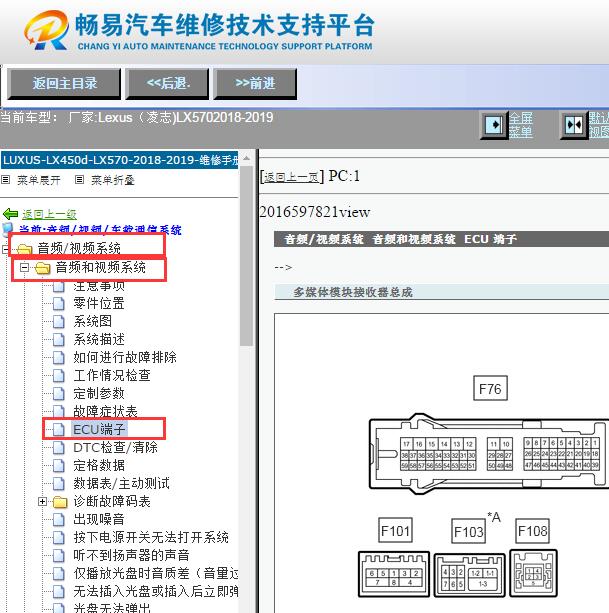Viewport: 609px width, 613px height.
Task: Open the 出现噪音 page
Action: click(99, 520)
